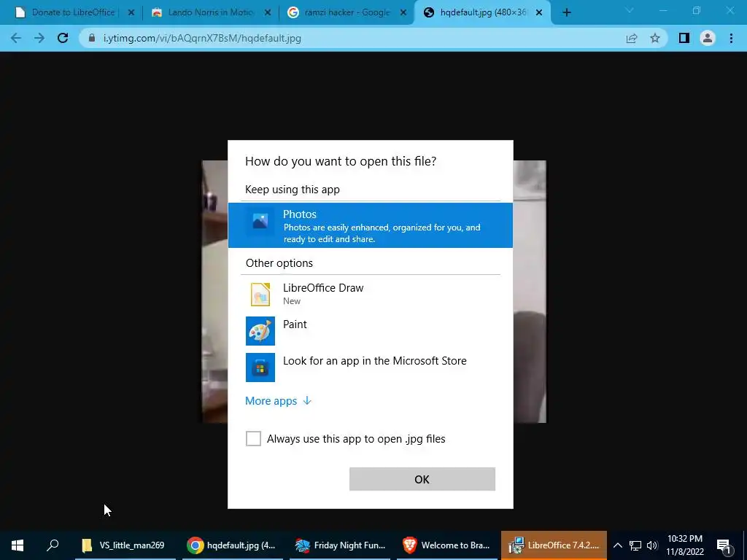
Task: Pick Paint from the other options
Action: [370, 330]
